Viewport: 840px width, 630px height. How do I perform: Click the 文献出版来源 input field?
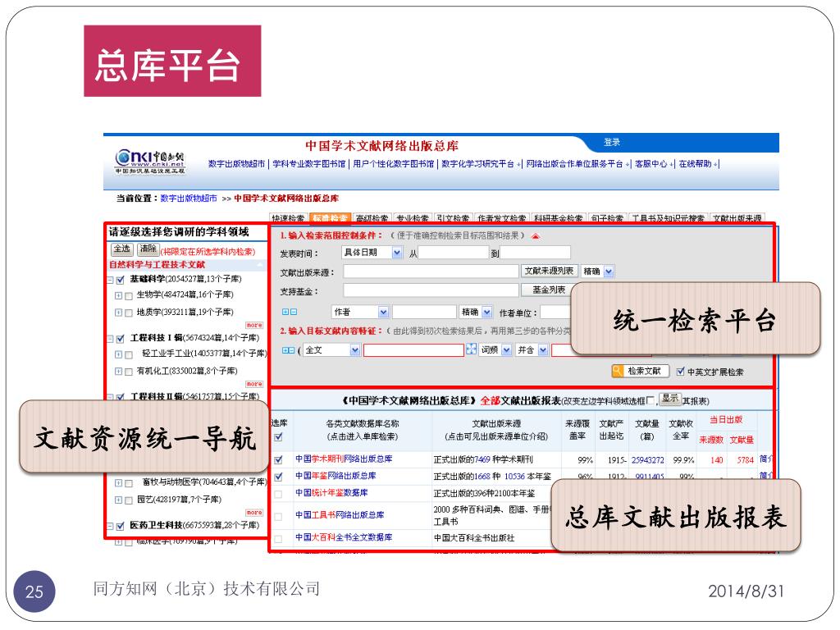(431, 272)
